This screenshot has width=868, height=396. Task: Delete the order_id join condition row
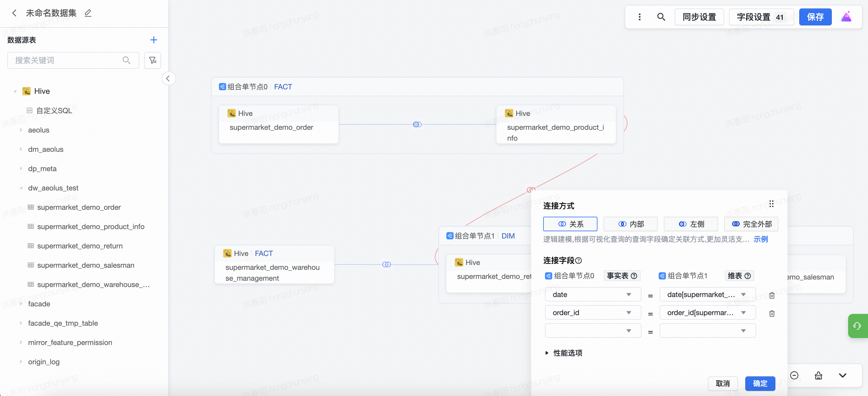click(x=771, y=313)
